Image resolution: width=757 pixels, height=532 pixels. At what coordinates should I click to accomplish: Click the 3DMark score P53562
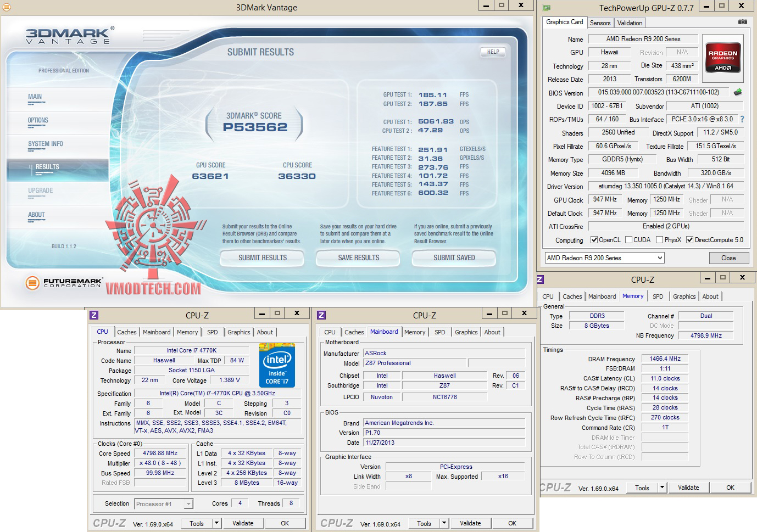[x=255, y=127]
